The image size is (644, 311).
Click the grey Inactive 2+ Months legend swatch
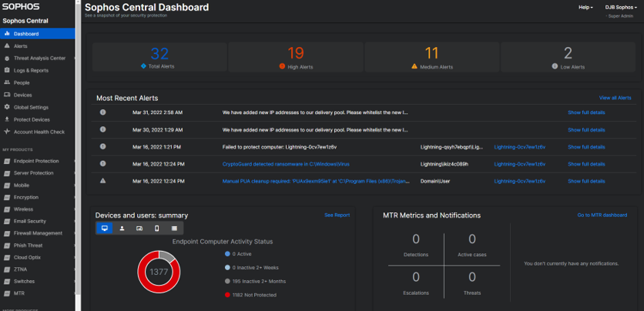pos(227,282)
